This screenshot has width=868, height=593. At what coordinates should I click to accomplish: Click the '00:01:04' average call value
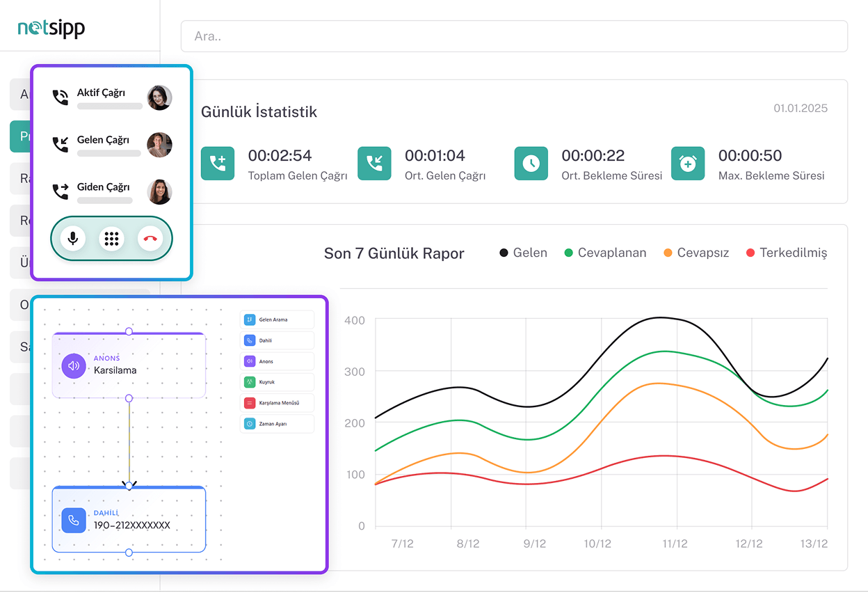tap(435, 155)
